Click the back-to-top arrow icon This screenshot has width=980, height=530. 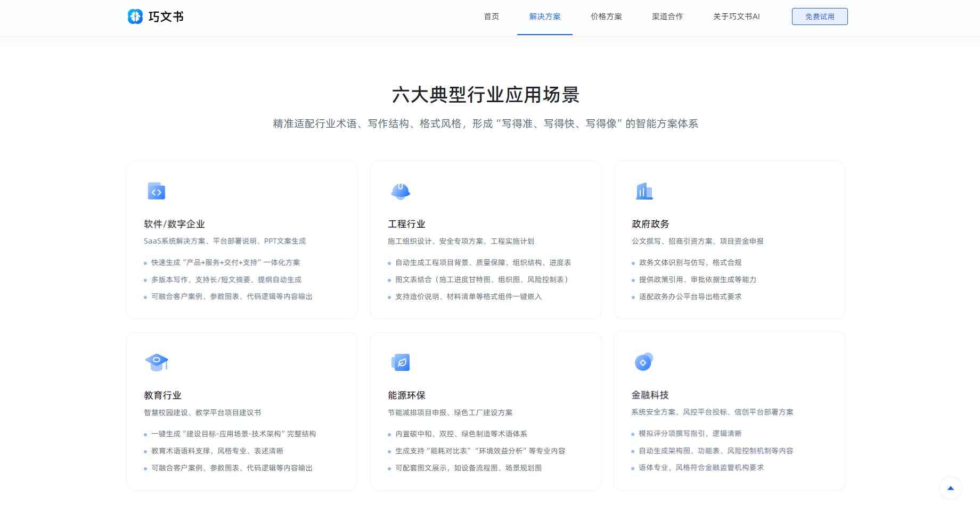coord(950,487)
